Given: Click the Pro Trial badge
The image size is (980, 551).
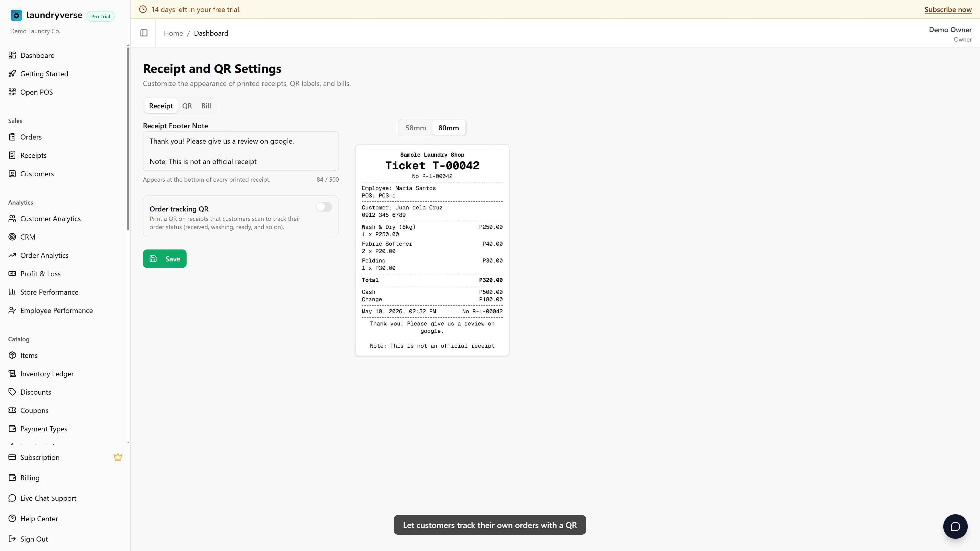Looking at the screenshot, I should 101,16.
